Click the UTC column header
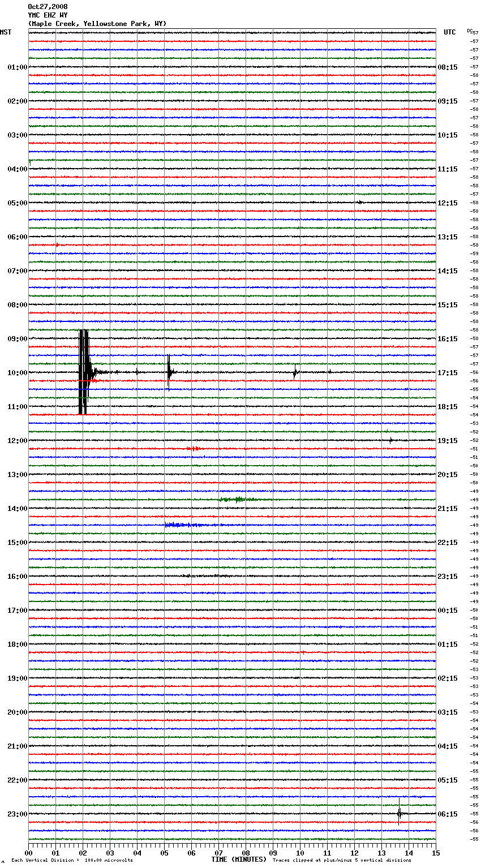The width and height of the screenshot is (481, 868). point(449,32)
